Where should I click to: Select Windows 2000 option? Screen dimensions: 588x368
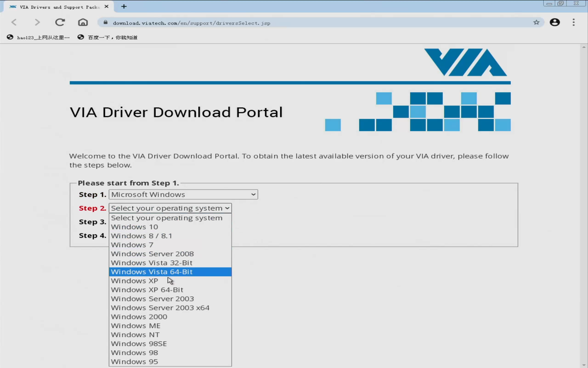click(170, 317)
